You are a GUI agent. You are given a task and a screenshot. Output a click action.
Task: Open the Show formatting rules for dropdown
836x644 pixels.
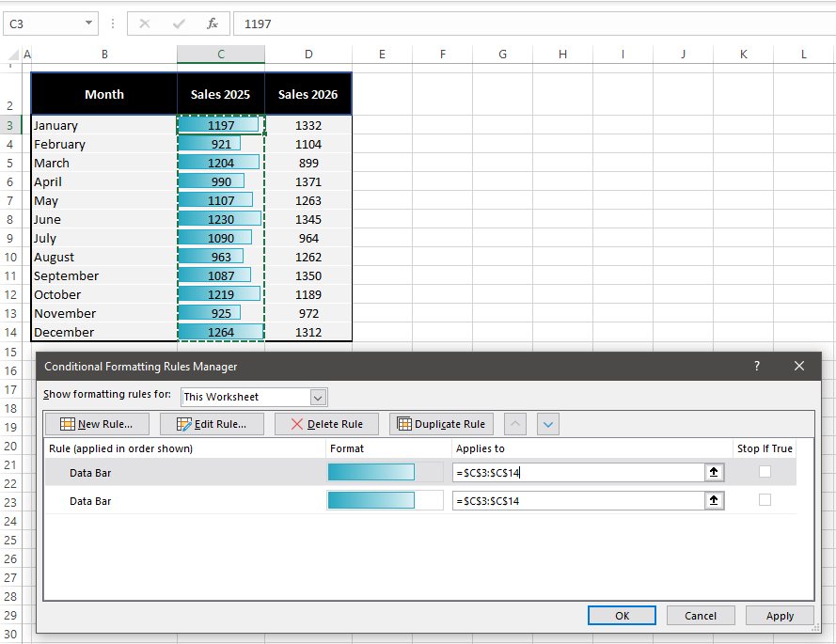tap(318, 397)
